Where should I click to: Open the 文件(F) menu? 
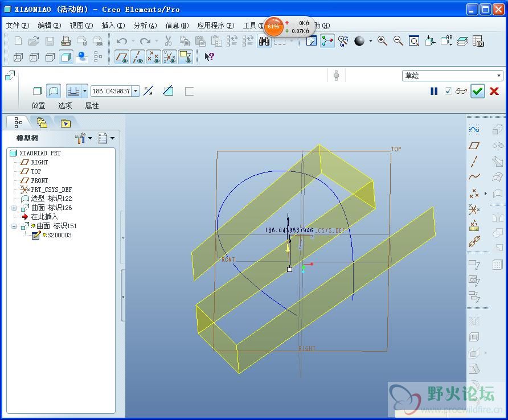click(18, 26)
